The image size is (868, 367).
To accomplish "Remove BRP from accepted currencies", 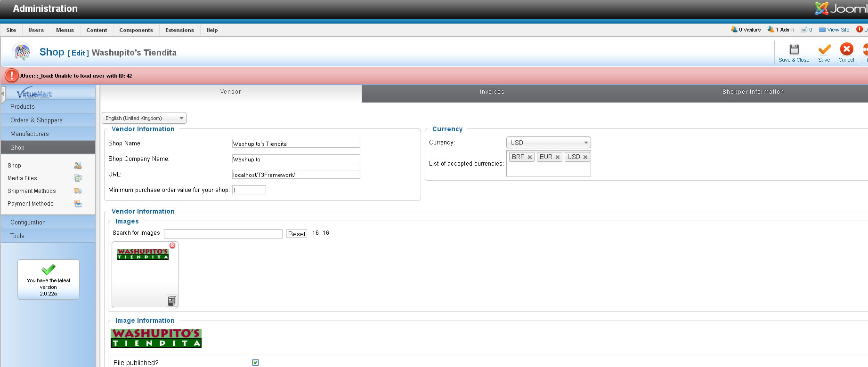I will [x=529, y=157].
